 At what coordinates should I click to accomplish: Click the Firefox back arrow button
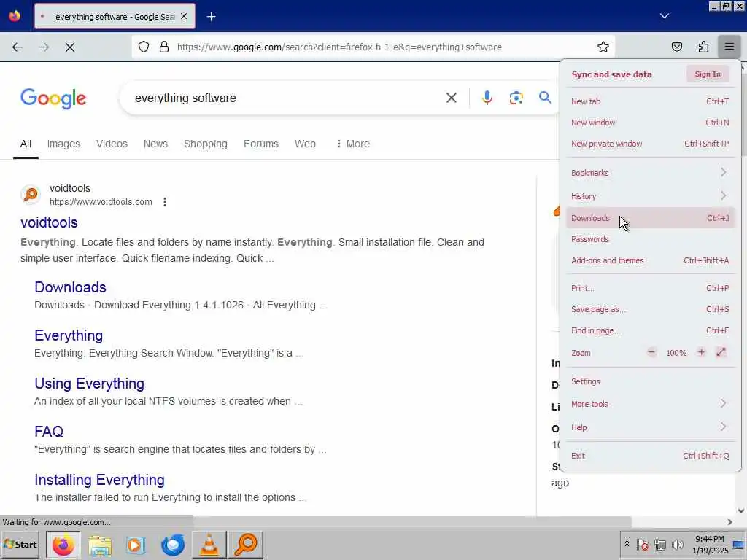coord(18,47)
